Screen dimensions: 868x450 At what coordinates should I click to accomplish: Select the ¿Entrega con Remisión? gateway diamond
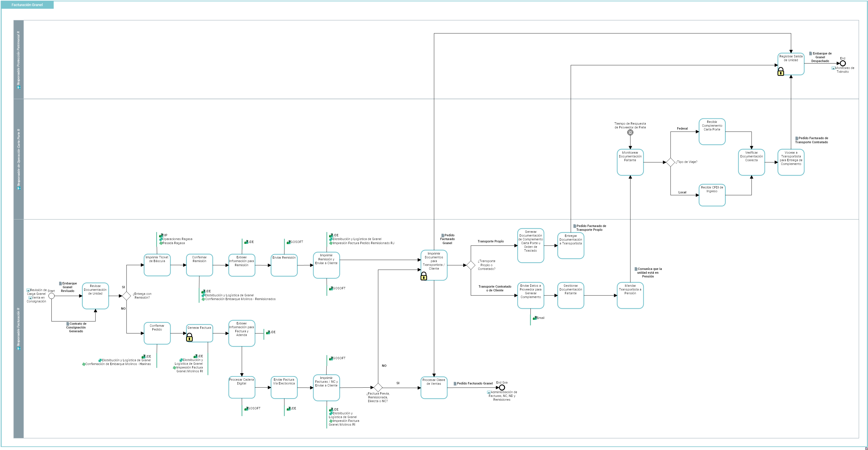coord(126,296)
